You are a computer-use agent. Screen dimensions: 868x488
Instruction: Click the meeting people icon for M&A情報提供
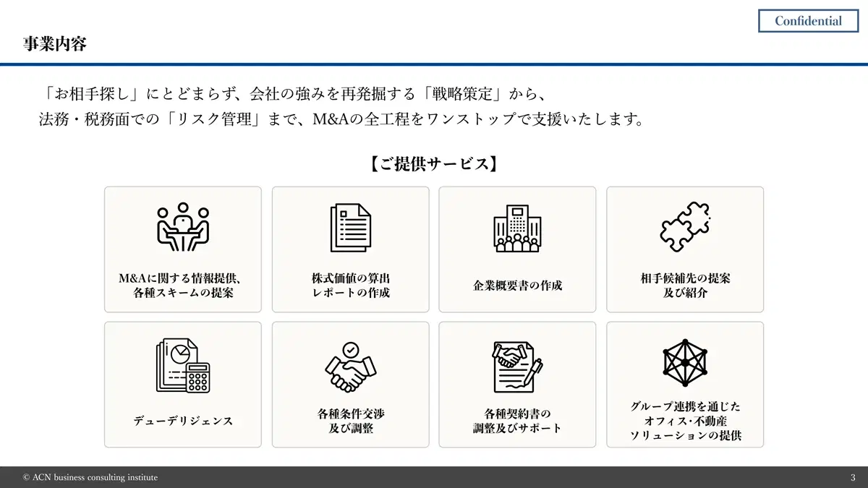click(183, 227)
